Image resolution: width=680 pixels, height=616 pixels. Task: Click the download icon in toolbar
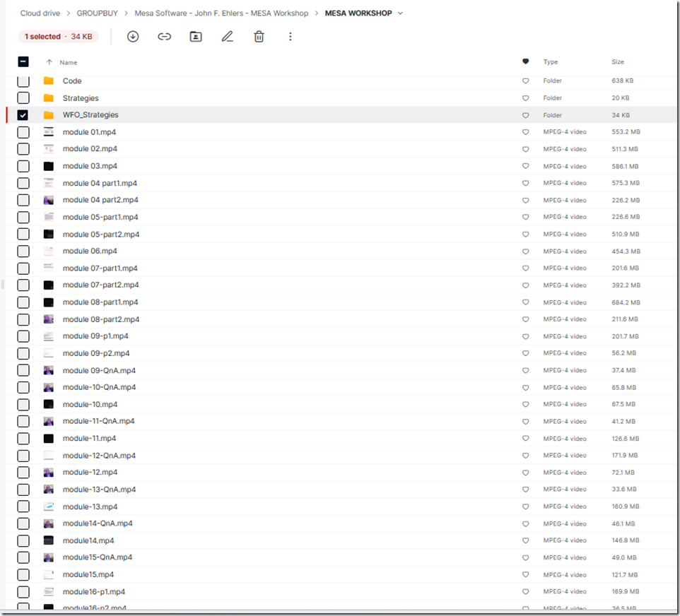click(133, 37)
